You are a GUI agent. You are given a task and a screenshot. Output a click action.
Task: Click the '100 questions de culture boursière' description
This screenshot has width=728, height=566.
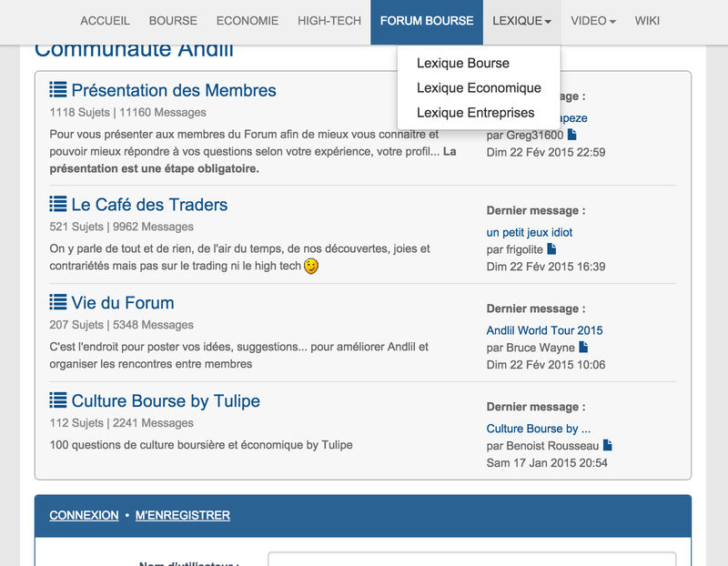[201, 445]
